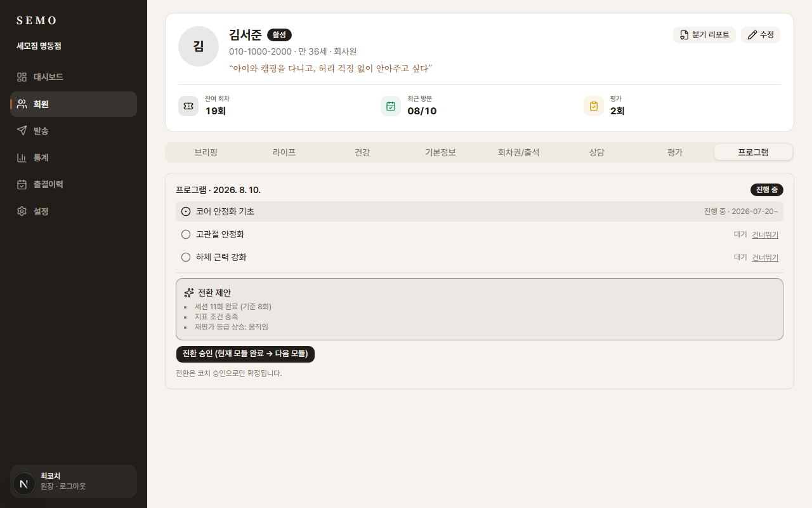Open 설정 gear icon in sidebar

[x=22, y=211]
